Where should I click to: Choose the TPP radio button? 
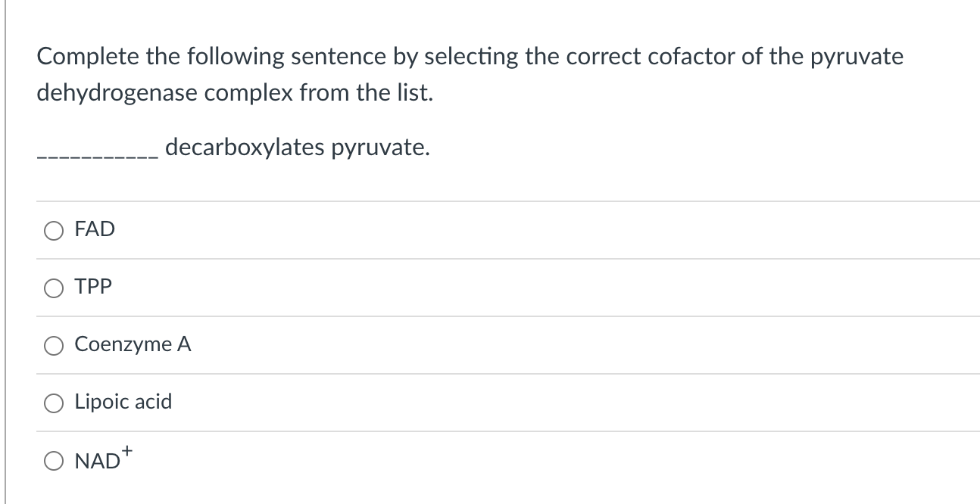click(54, 288)
